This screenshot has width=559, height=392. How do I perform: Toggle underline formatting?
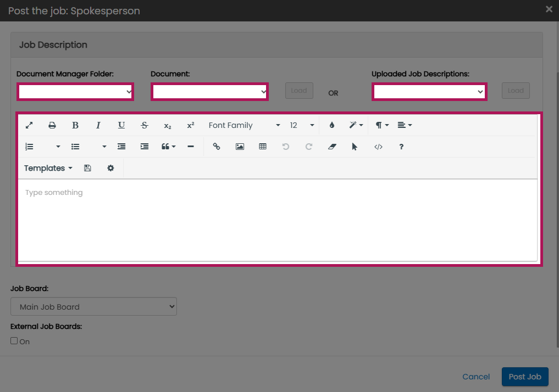(121, 125)
